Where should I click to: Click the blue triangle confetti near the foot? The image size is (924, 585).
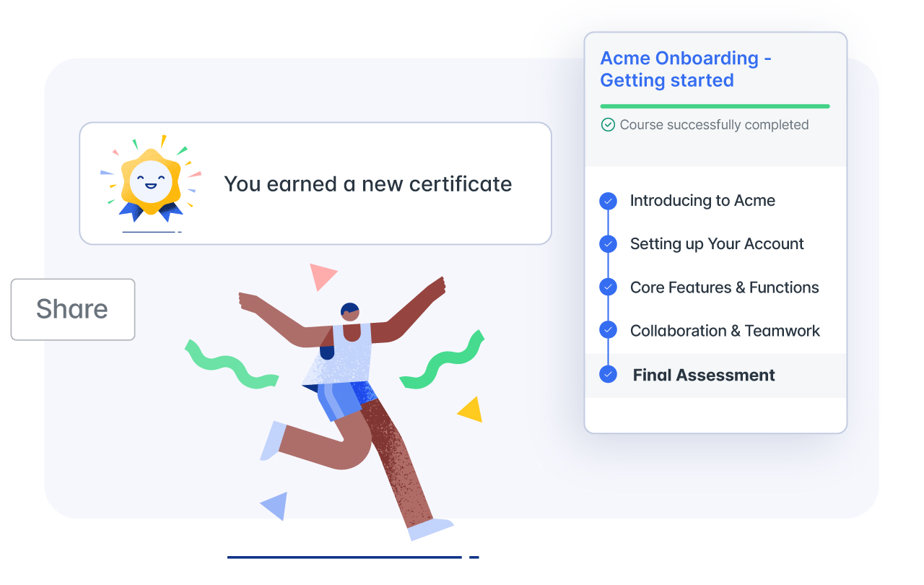click(275, 506)
